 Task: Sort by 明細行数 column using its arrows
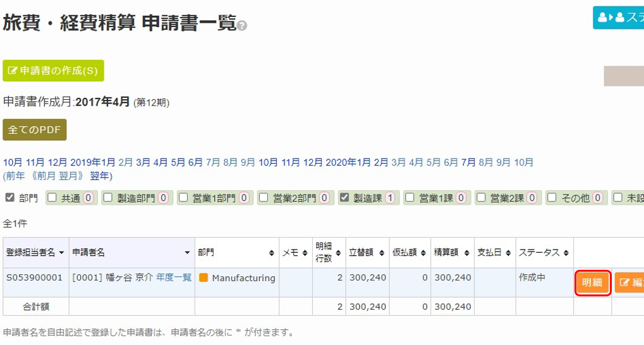point(338,253)
